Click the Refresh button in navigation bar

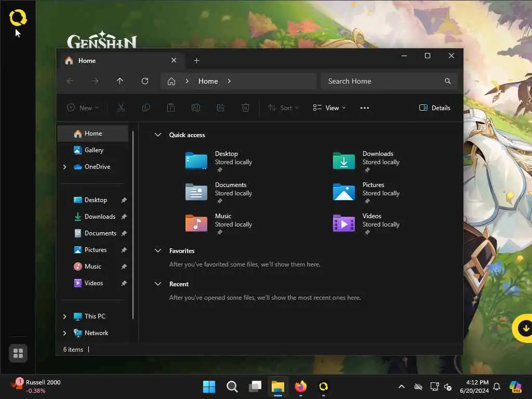click(145, 81)
